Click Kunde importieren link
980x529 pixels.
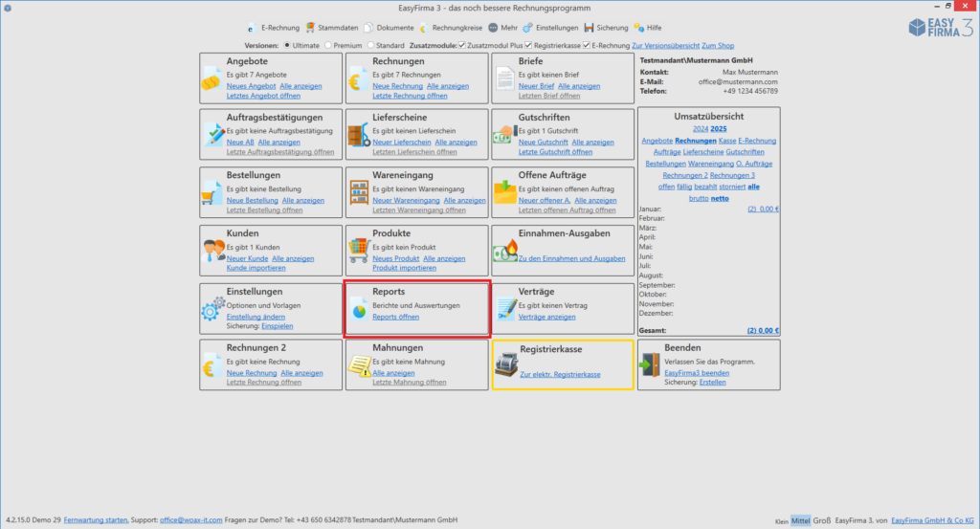tap(256, 268)
